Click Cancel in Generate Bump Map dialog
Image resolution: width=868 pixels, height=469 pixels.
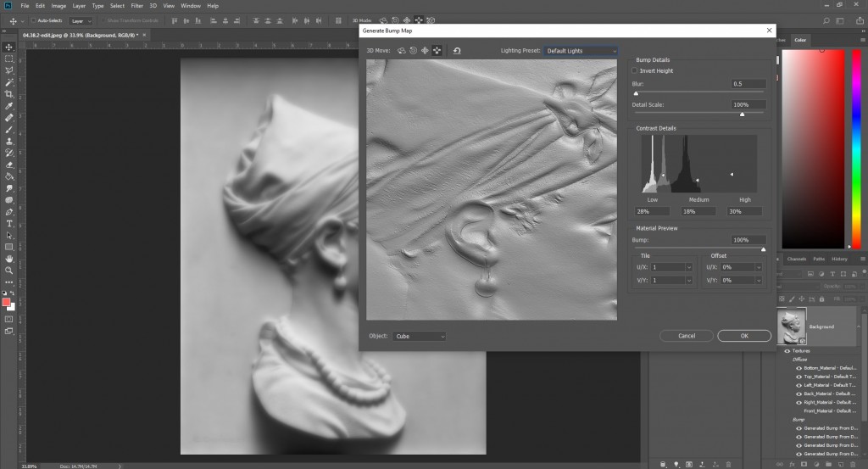(x=687, y=336)
